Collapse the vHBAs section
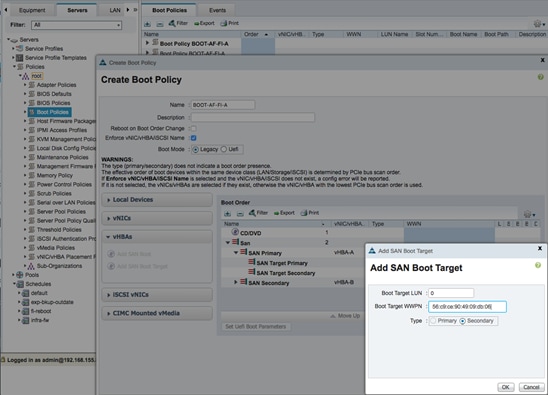 click(x=157, y=237)
